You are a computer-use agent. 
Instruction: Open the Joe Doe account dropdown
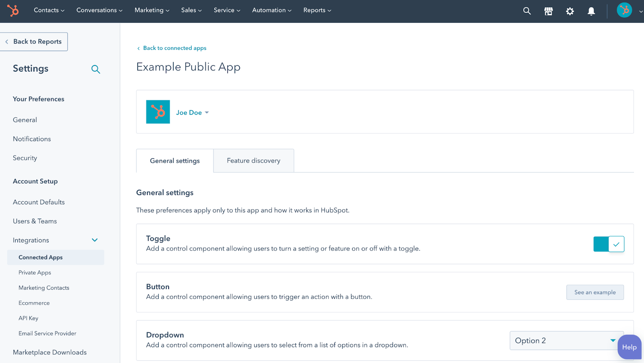pos(192,113)
